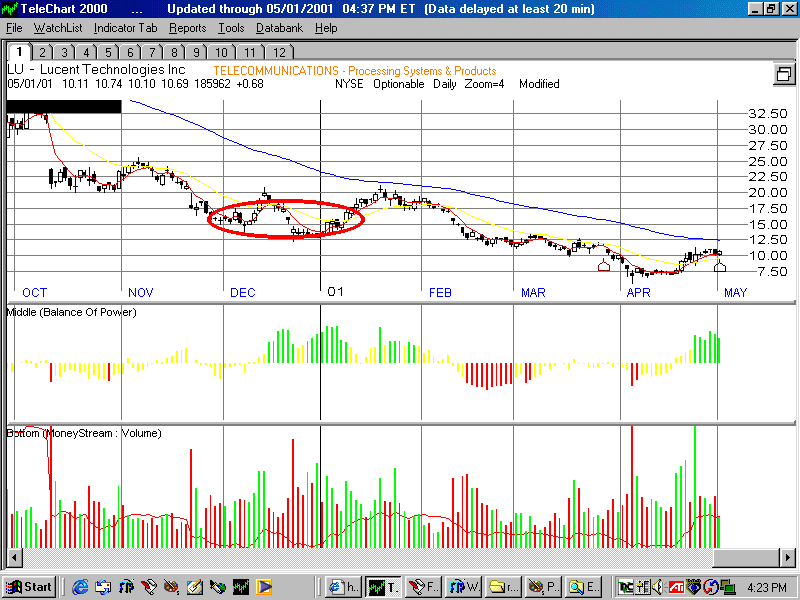800x600 pixels.
Task: Click the scrollbar right arrow
Action: click(787, 557)
